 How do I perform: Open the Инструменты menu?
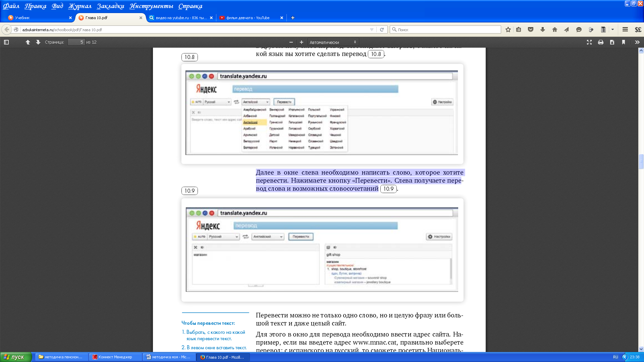pyautogui.click(x=151, y=6)
